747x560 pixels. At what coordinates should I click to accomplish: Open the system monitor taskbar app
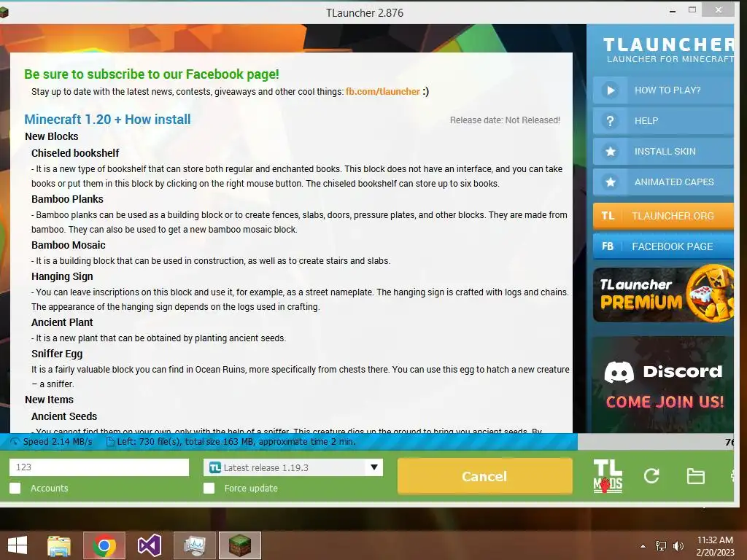tap(195, 545)
